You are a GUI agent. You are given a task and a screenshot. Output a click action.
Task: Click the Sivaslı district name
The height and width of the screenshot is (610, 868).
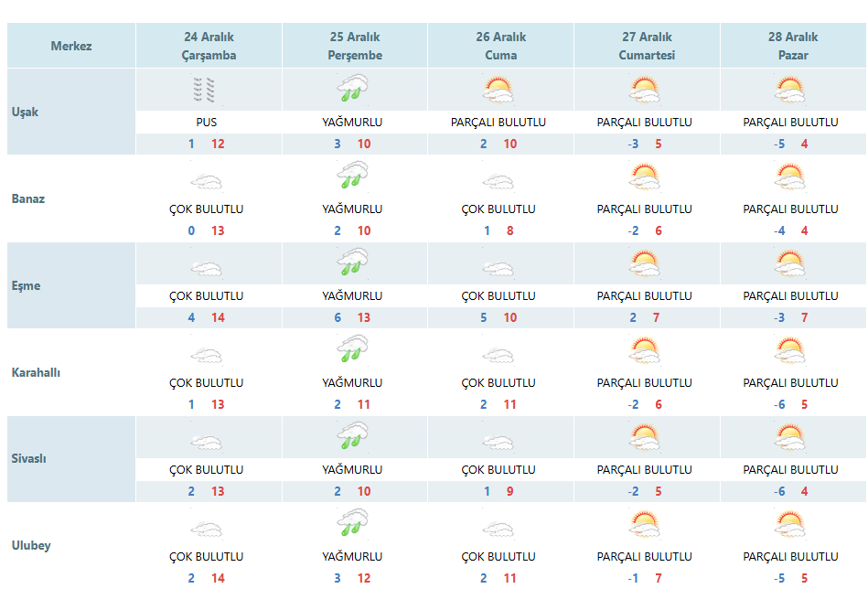pyautogui.click(x=28, y=458)
